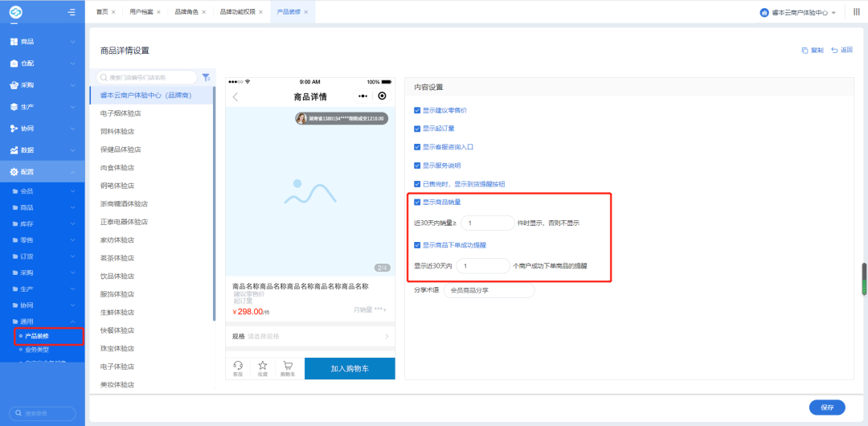Click the 保存 button
Screen dimensions: 868x426
[827, 408]
